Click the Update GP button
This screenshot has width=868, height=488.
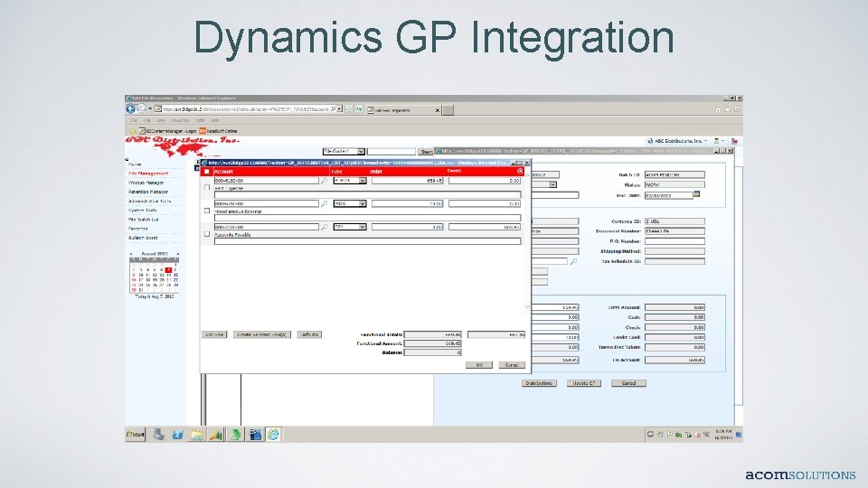[x=583, y=383]
